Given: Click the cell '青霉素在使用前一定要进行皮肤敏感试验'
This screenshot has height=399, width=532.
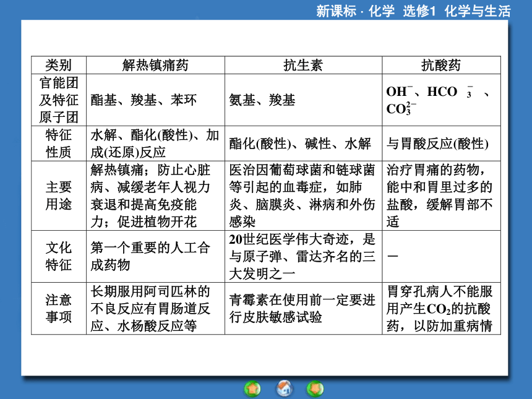Looking at the screenshot, I should click(303, 309).
